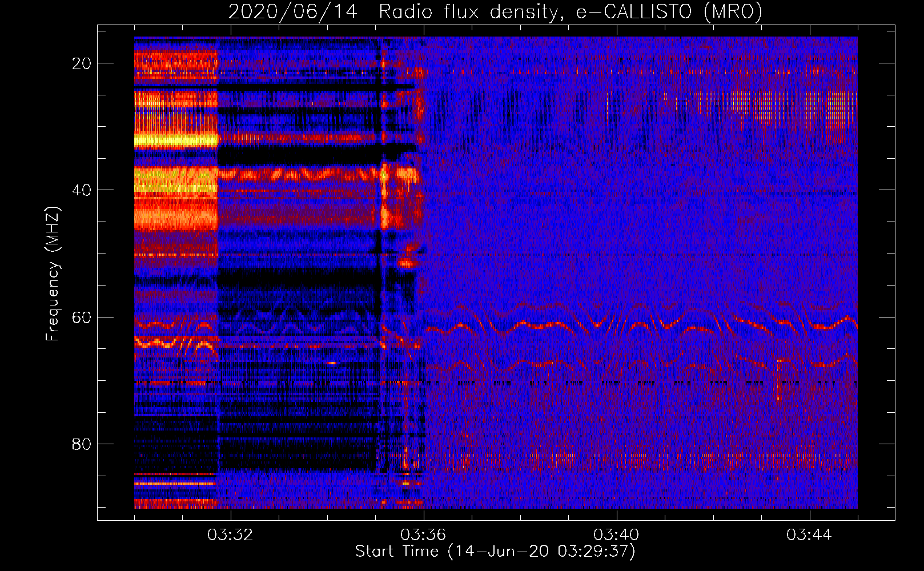Click the 60 MHz frequency tick label
Screen dimensions: 924x571
pyautogui.click(x=82, y=317)
